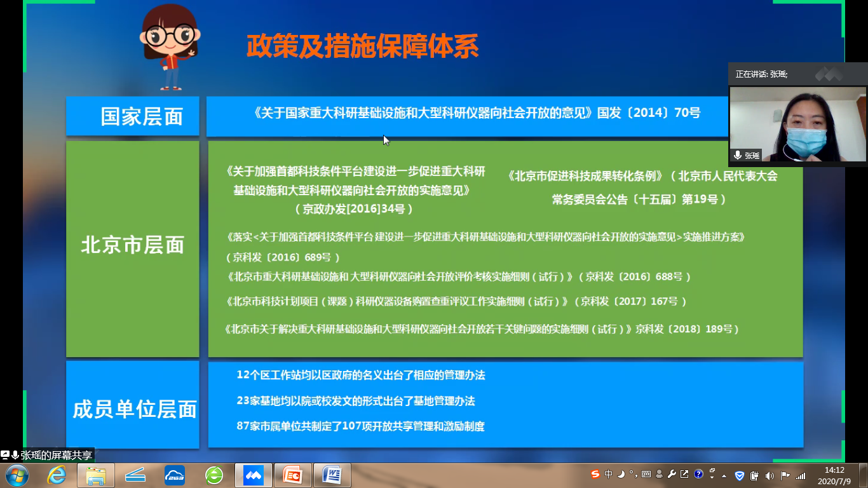
Task: Open Windows Explorer folder icon
Action: tap(96, 475)
